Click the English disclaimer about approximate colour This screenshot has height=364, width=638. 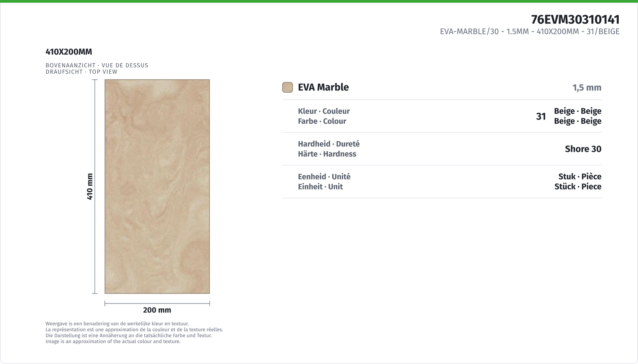113,341
